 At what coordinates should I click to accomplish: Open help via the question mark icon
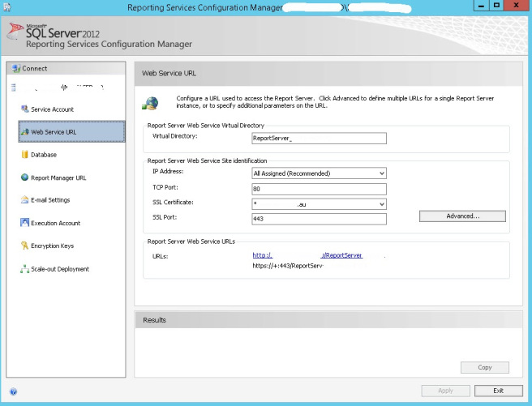13,391
